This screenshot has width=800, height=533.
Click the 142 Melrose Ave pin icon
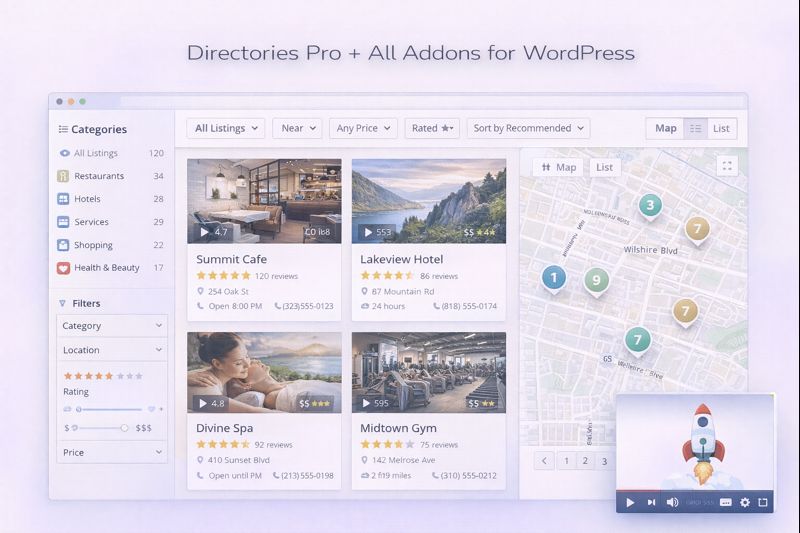coord(364,460)
